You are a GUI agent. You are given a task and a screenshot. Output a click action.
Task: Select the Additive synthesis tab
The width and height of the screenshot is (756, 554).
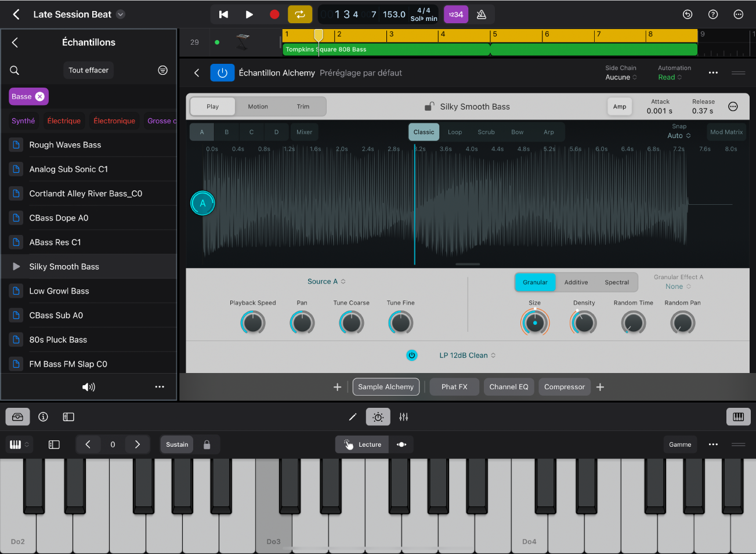click(x=576, y=282)
